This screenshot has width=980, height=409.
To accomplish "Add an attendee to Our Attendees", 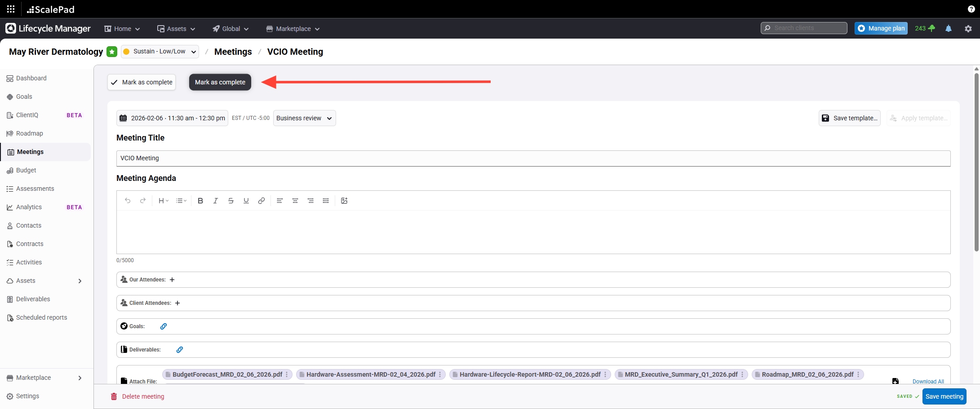I will click(x=172, y=280).
